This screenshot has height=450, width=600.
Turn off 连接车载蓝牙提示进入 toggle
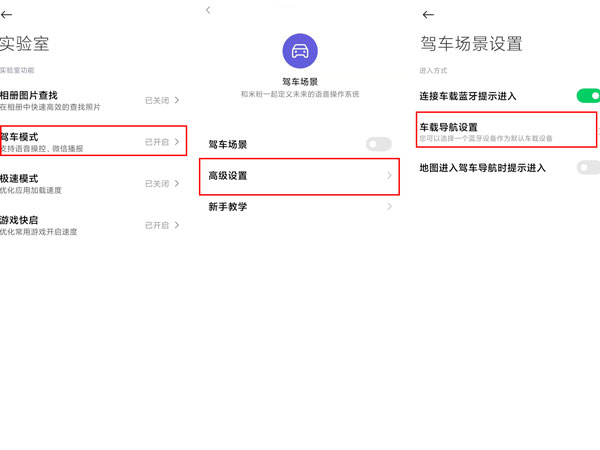point(587,96)
